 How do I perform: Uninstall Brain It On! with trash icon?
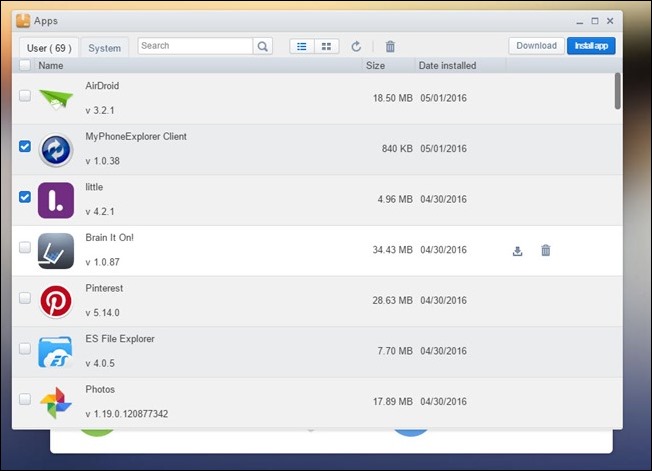tap(546, 250)
